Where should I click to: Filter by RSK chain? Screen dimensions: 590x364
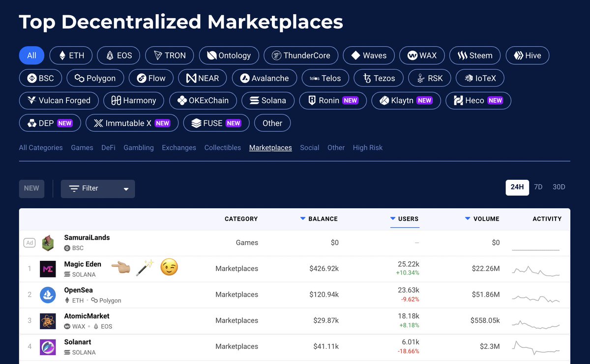(429, 78)
